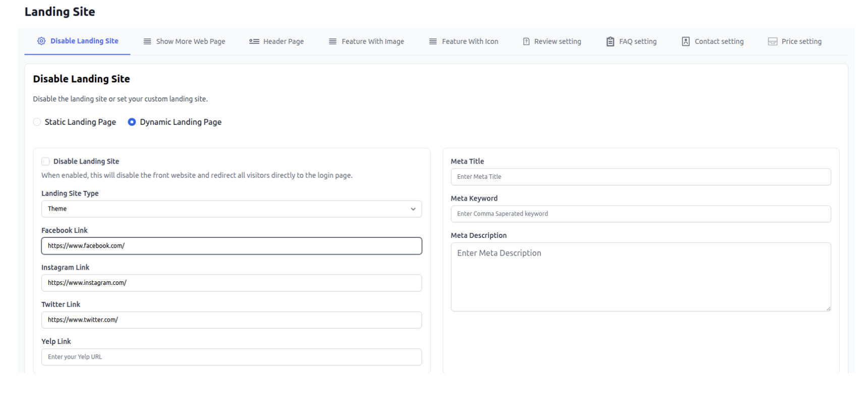Open the Landing Site Type dropdown
The width and height of the screenshot is (868, 396).
point(232,209)
